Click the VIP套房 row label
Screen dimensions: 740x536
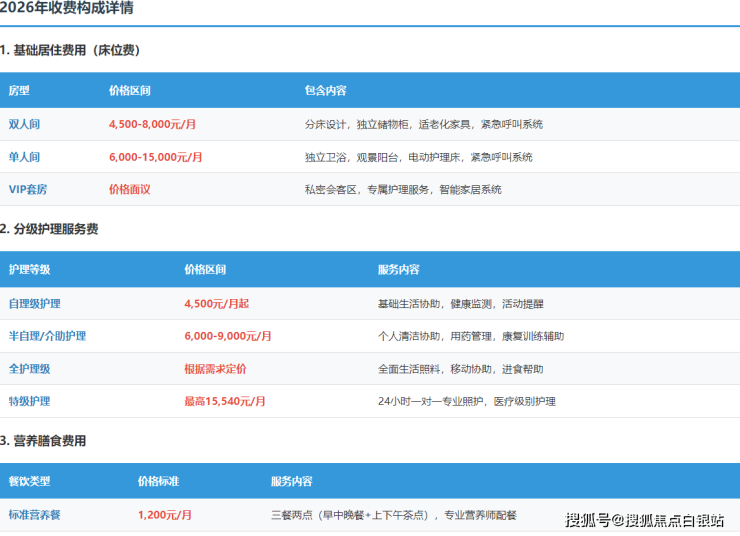point(31,189)
